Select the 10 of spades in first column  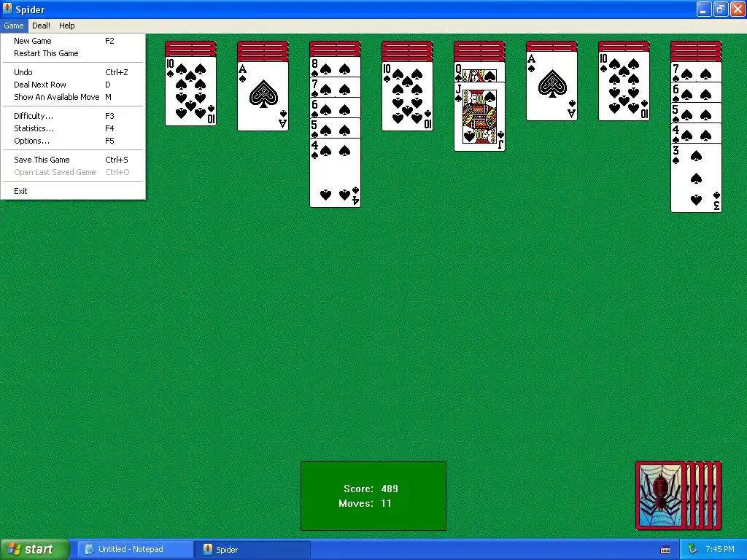point(190,91)
